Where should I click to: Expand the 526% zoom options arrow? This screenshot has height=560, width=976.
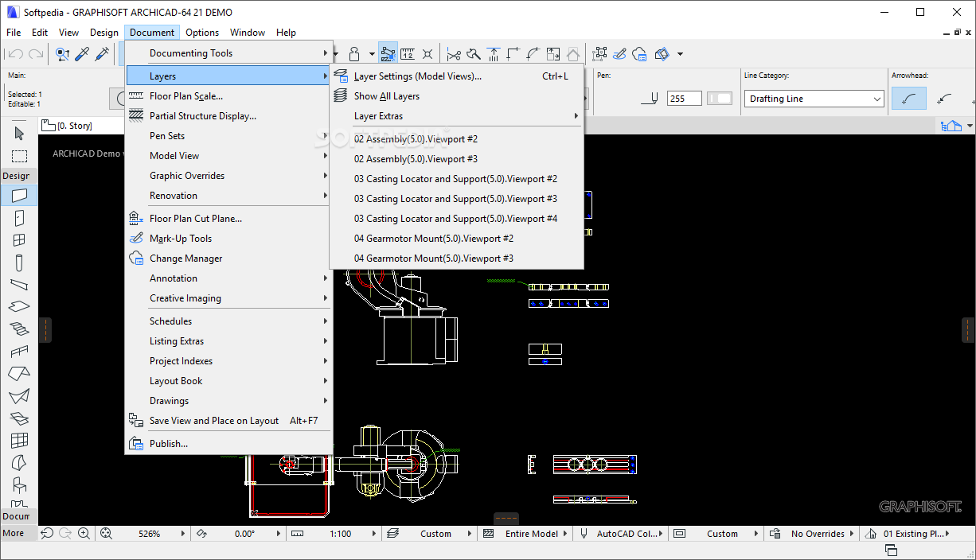pyautogui.click(x=184, y=534)
